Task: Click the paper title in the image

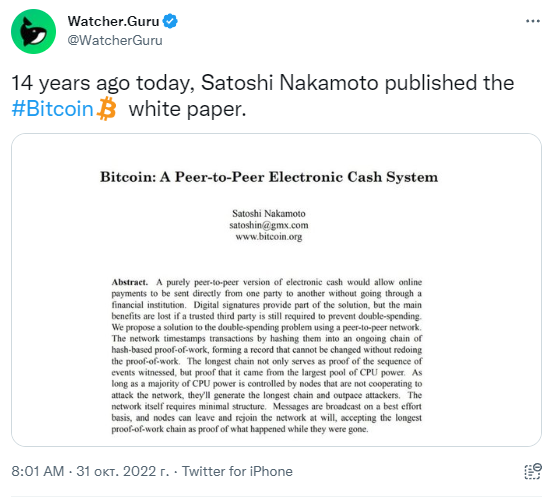Action: click(269, 177)
